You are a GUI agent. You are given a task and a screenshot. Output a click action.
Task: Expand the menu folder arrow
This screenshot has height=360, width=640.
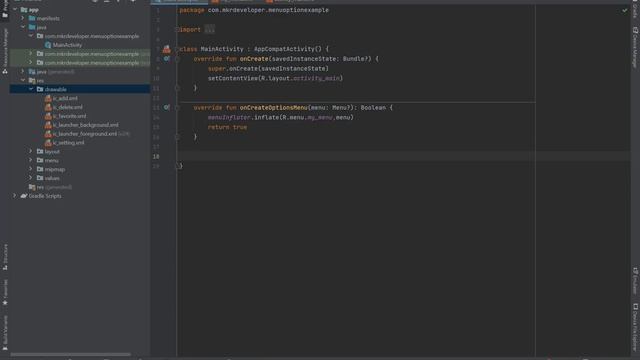(31, 160)
